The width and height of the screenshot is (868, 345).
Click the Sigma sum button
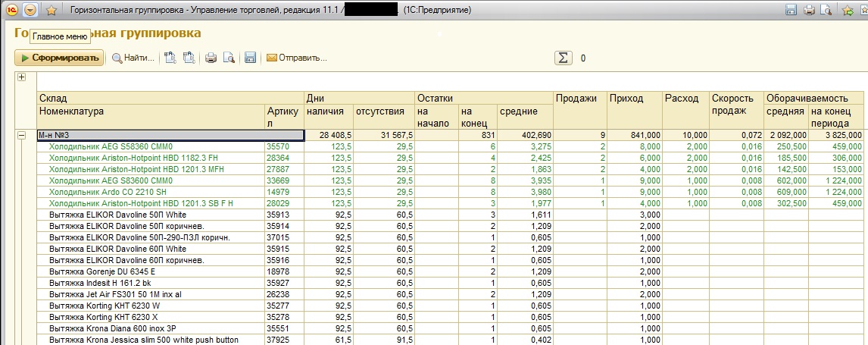tap(564, 58)
